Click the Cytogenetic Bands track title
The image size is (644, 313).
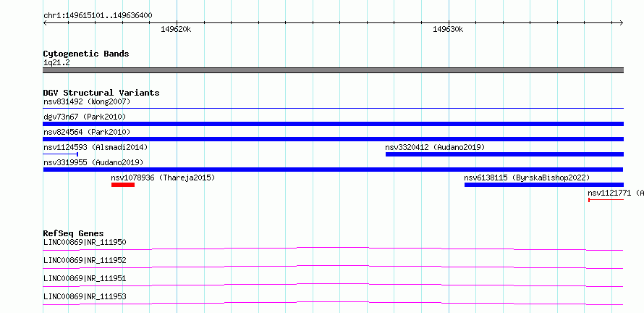[86, 54]
